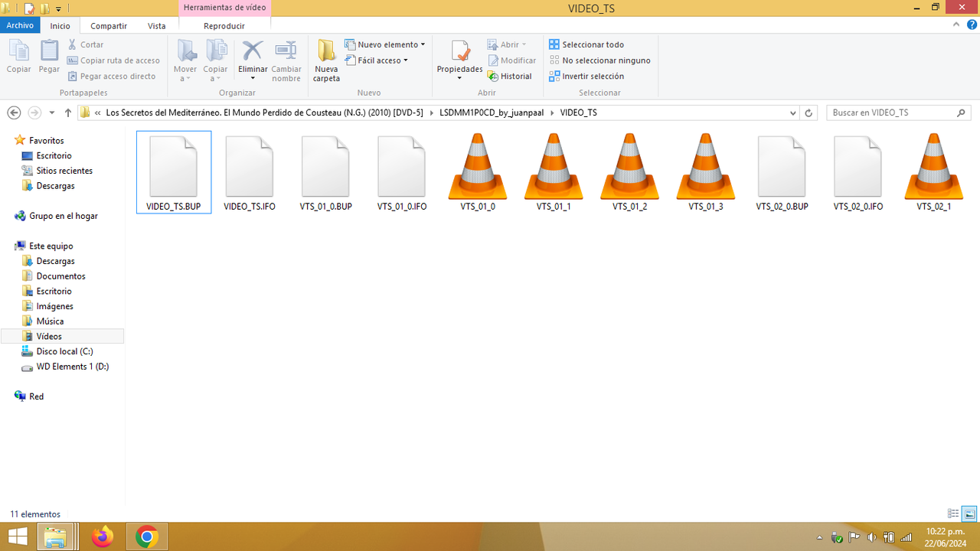The width and height of the screenshot is (980, 551).
Task: Click Herramientas de vídeo contextual tab
Action: click(x=224, y=8)
